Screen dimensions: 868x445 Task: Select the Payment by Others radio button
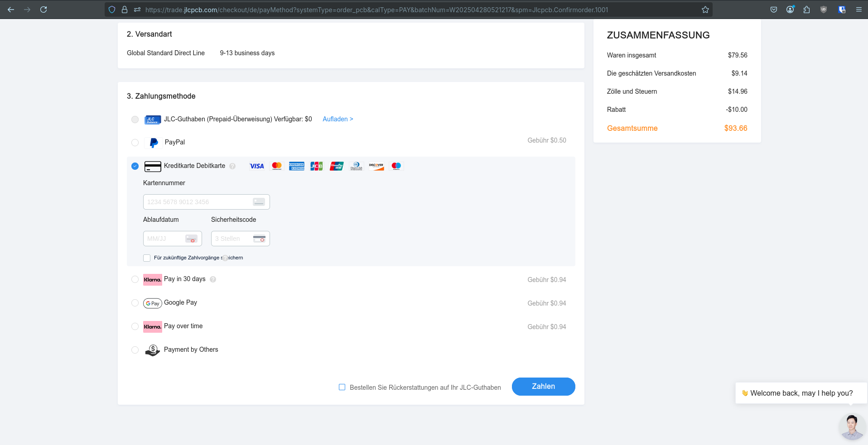(135, 350)
